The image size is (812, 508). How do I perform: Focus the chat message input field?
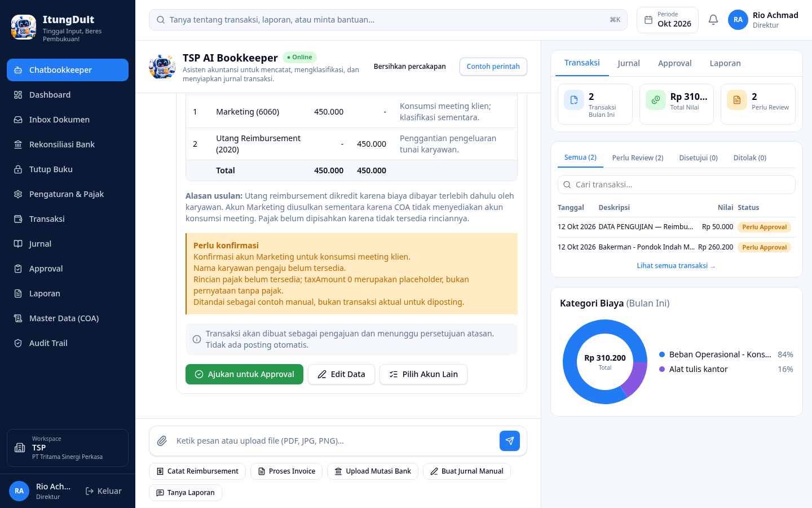click(333, 441)
